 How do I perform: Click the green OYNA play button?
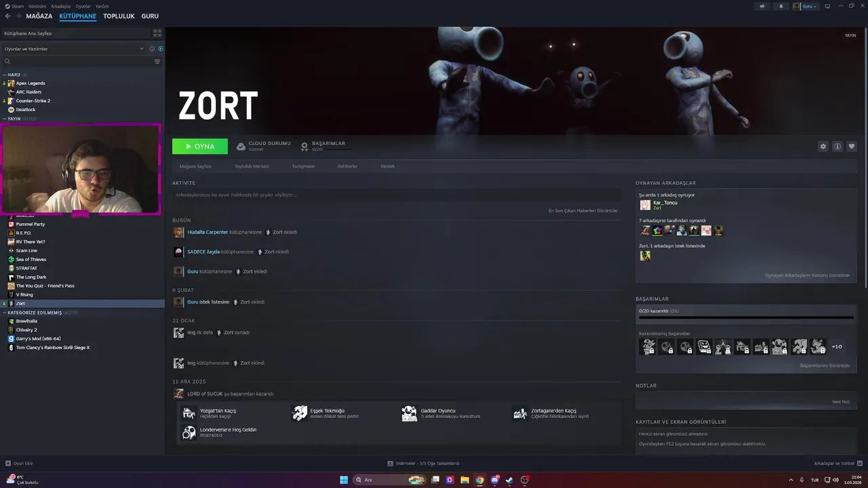point(200,146)
